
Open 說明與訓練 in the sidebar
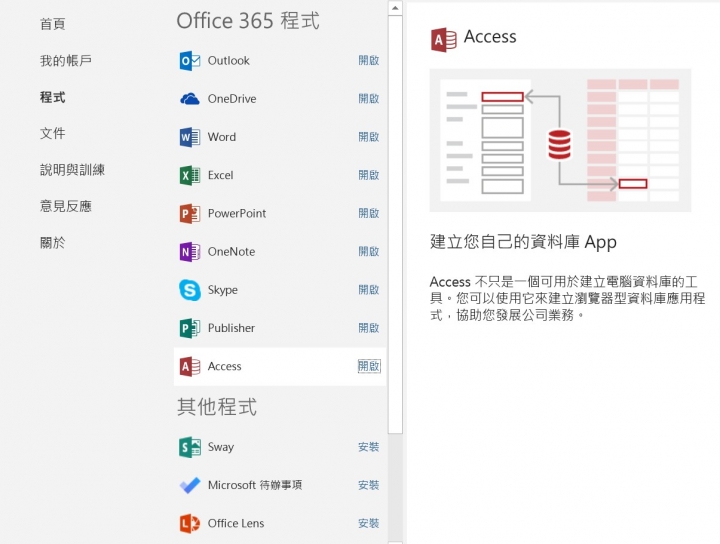point(73,170)
